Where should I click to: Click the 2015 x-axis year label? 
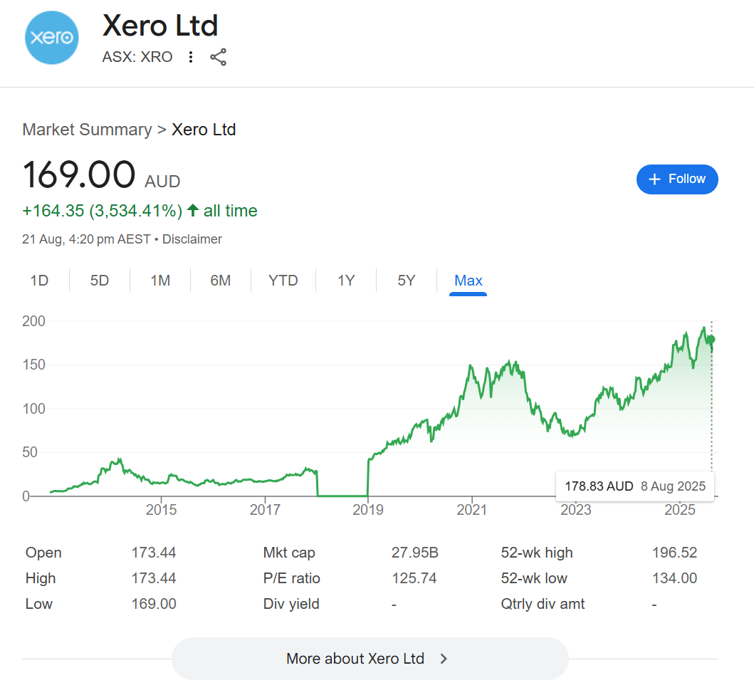(161, 509)
